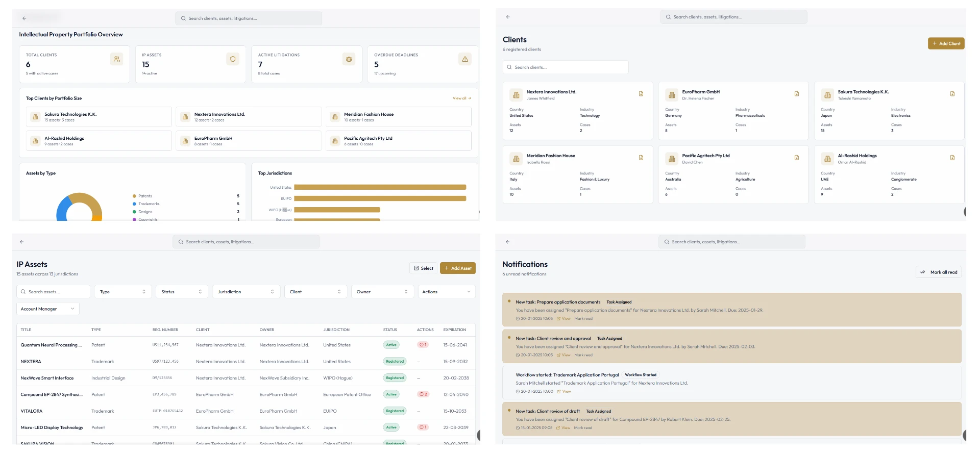Click the back arrow on the Notifications page
980x455 pixels.
[507, 242]
